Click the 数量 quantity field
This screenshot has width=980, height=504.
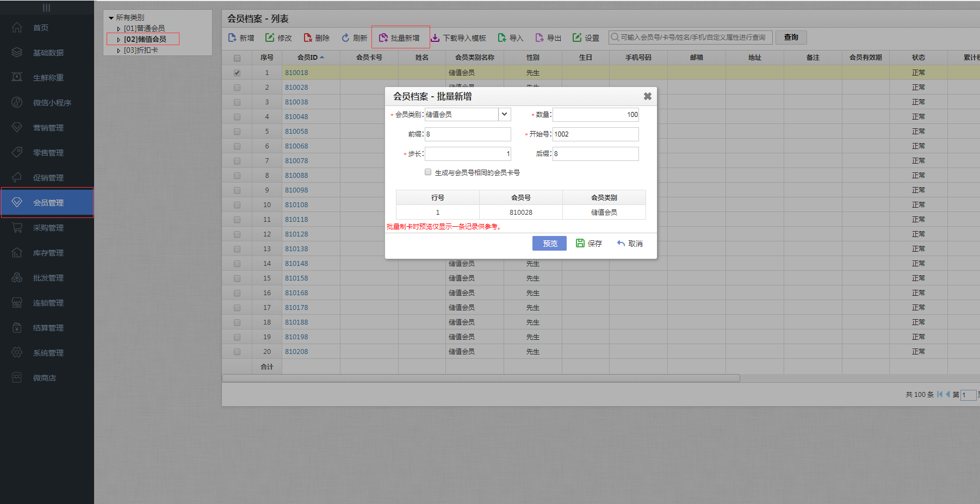[596, 114]
